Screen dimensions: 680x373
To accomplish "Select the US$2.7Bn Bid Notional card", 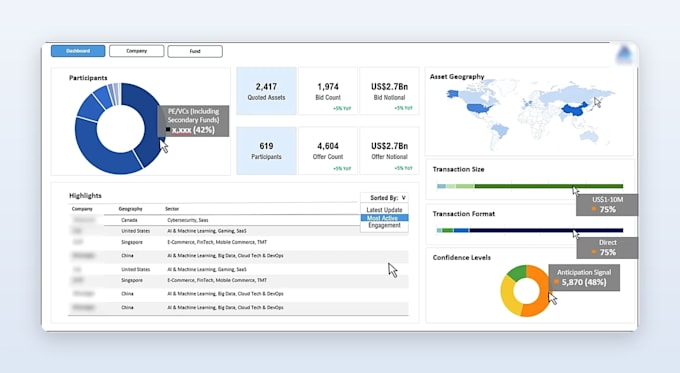I will 389,91.
